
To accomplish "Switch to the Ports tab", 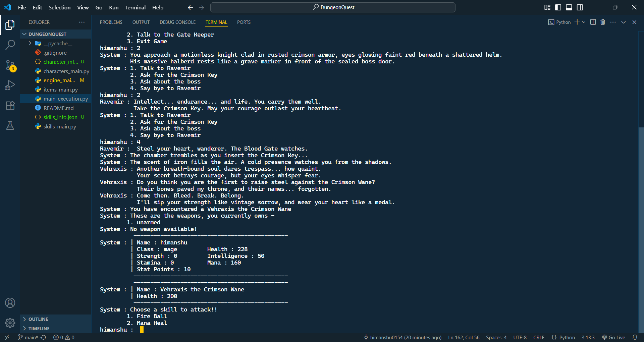I will pyautogui.click(x=244, y=22).
